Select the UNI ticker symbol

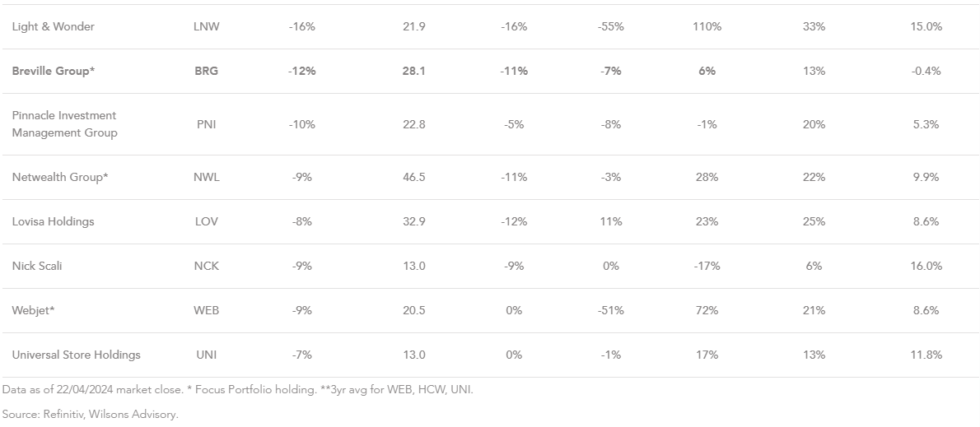(206, 355)
